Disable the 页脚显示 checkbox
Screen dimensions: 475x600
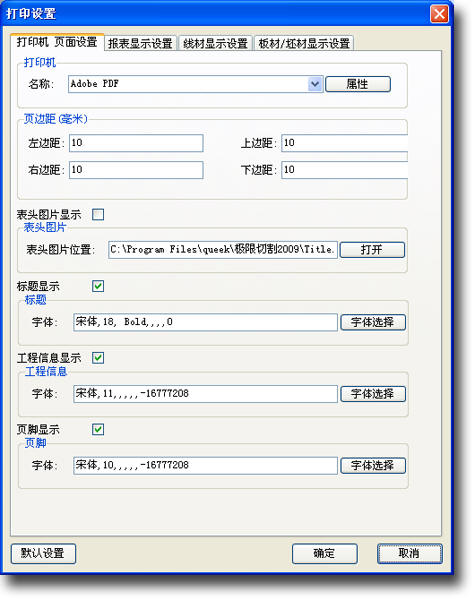[98, 429]
